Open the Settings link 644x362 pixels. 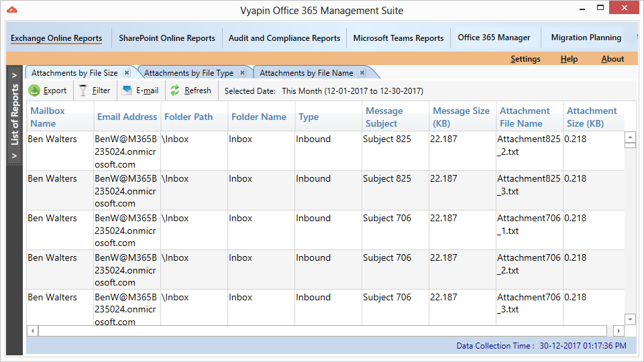point(525,59)
